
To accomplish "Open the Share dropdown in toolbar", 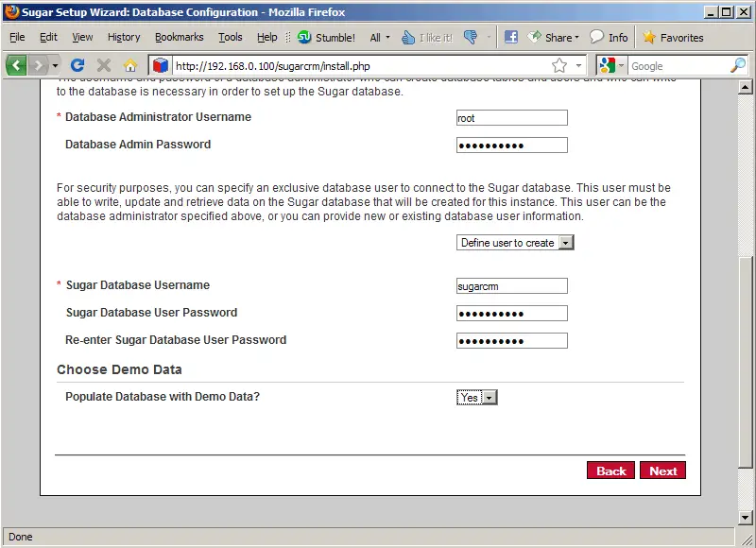I will pos(554,38).
